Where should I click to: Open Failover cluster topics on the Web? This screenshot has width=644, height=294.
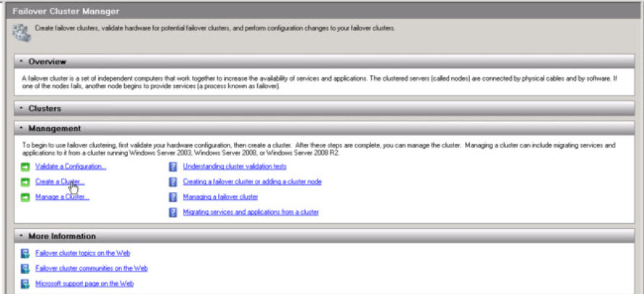(82, 253)
